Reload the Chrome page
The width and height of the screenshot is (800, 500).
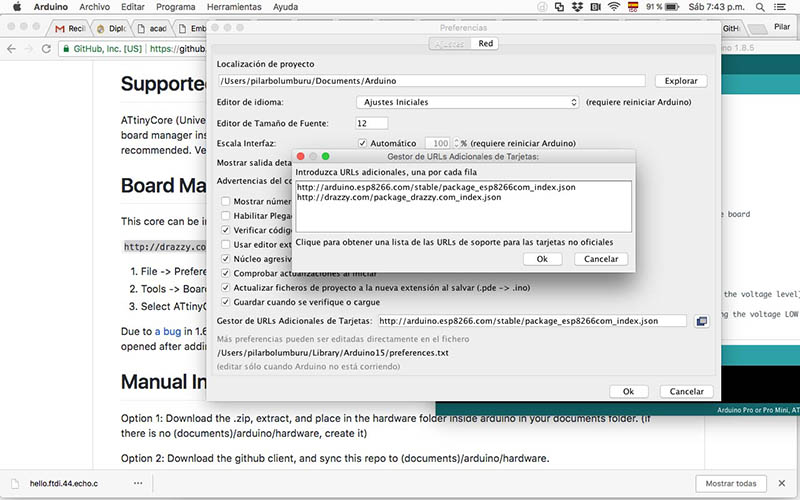[x=46, y=49]
